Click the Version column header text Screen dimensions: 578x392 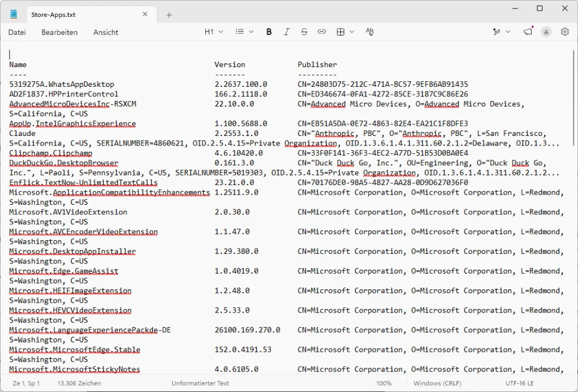click(230, 64)
